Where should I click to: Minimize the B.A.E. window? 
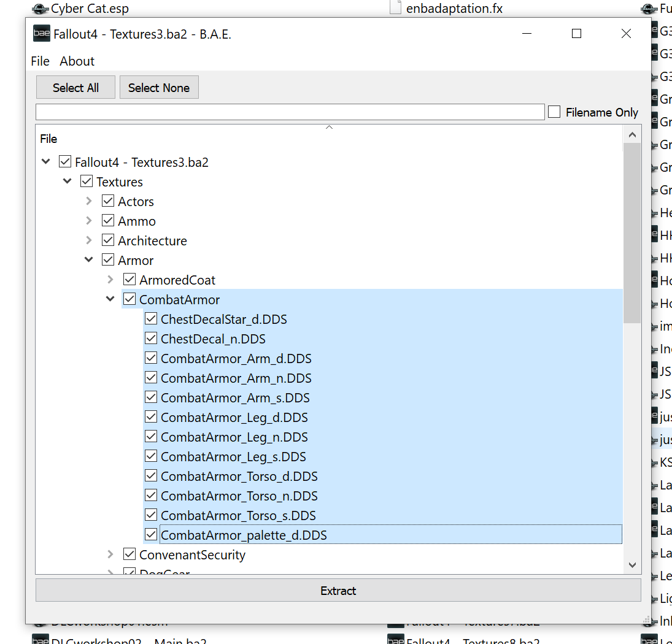coord(527,33)
